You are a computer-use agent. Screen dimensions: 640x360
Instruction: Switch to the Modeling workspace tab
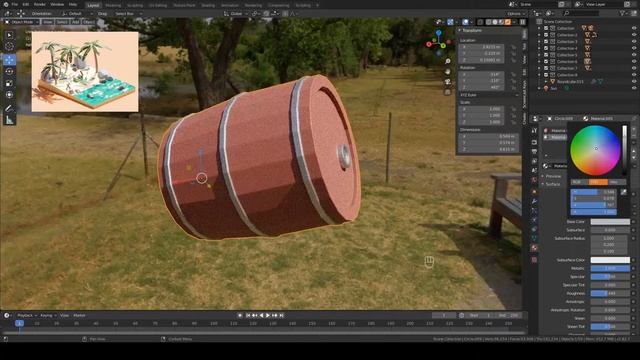[113, 5]
